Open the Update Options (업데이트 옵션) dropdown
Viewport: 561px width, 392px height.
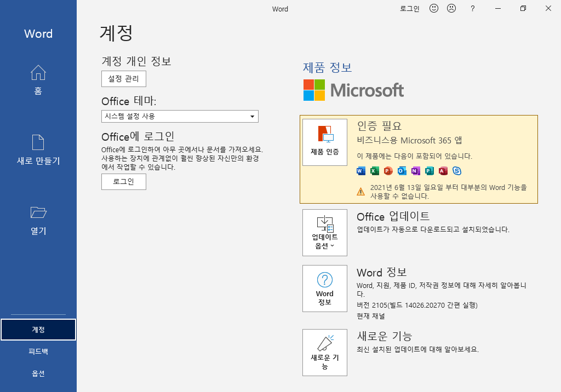point(325,233)
